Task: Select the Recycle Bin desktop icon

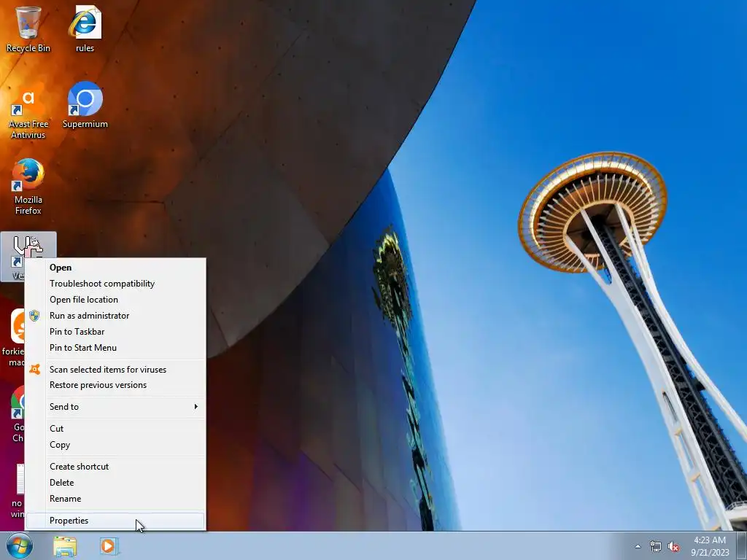Action: 28,29
